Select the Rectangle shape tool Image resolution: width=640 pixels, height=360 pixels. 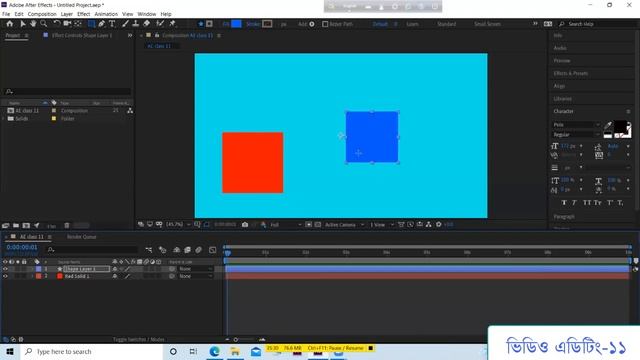(91, 24)
